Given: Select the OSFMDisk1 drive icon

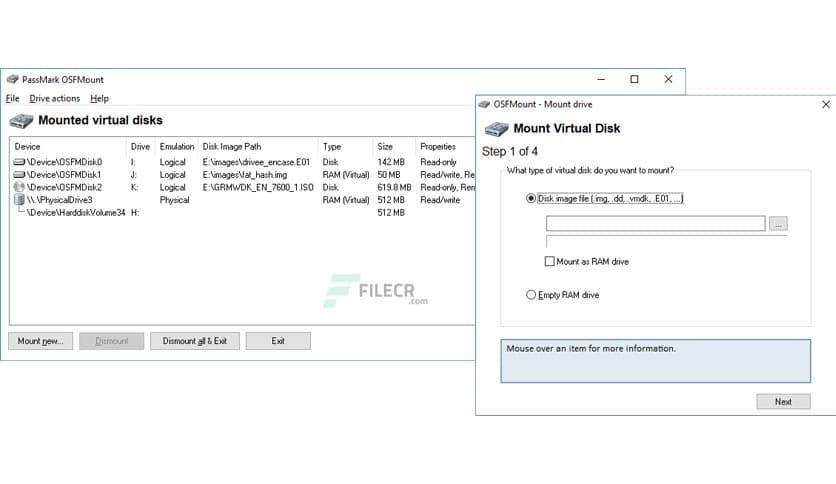Looking at the screenshot, I should (x=19, y=174).
